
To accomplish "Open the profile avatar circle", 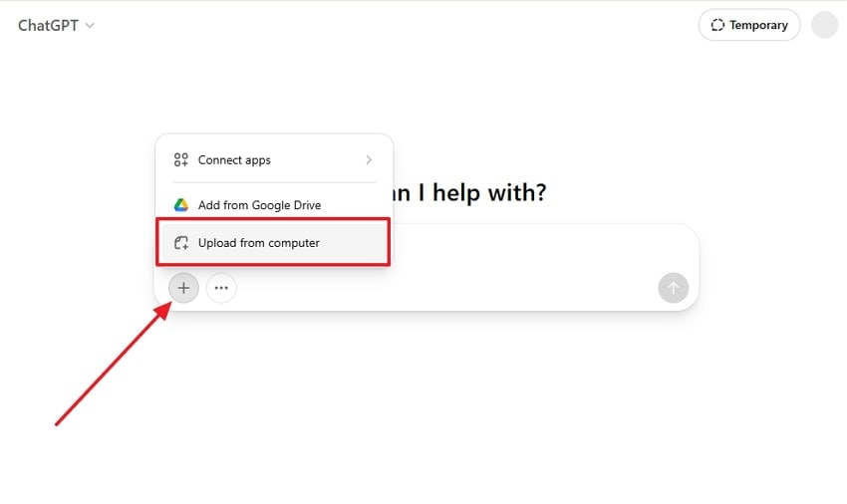I will click(x=825, y=25).
